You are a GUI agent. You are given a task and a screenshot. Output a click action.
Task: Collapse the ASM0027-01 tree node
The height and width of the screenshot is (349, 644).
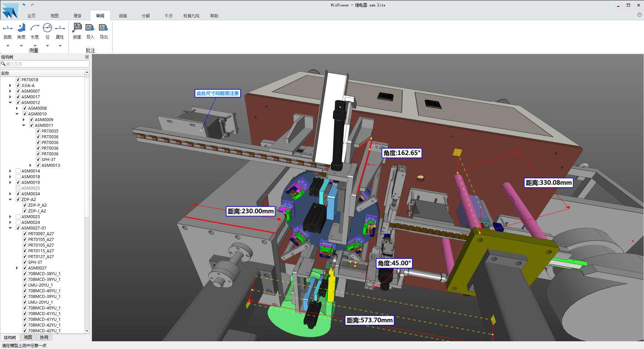click(x=10, y=228)
